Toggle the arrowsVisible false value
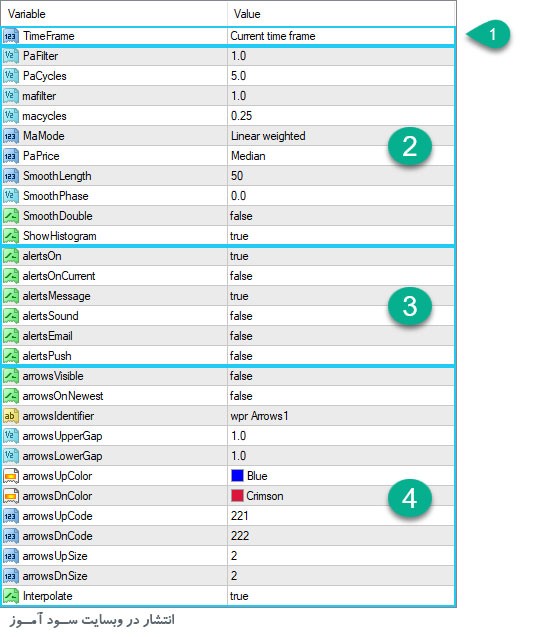Image resolution: width=542 pixels, height=637 pixels. 340,376
